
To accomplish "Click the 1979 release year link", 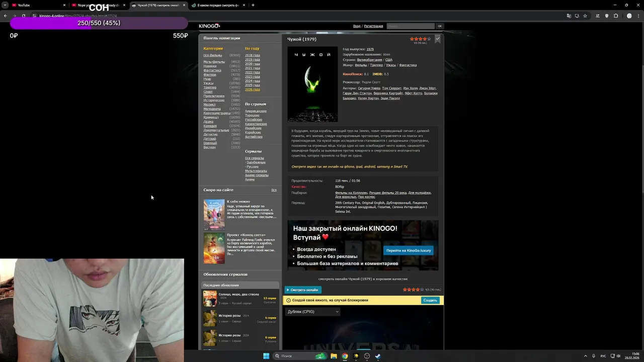I will pos(370,49).
